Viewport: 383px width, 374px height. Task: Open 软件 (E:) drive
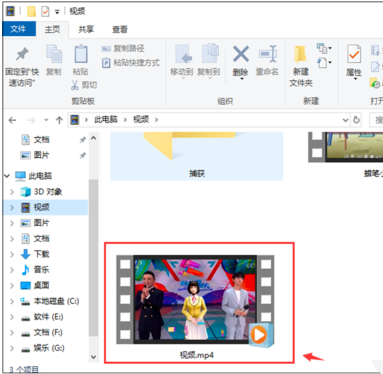pos(48,317)
